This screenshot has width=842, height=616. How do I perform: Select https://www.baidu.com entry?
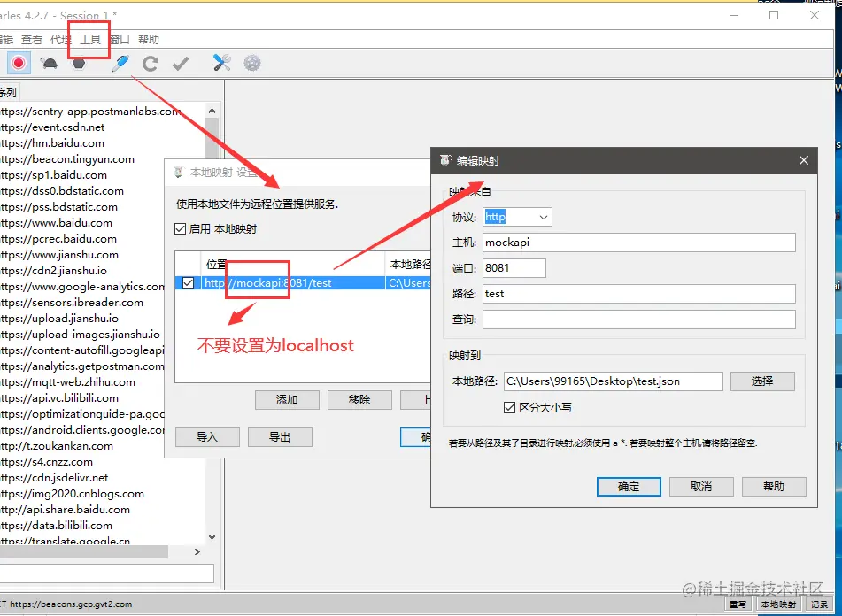[x=56, y=223]
